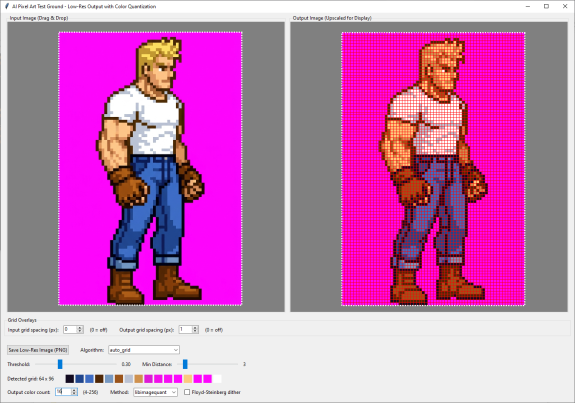Click the '(4-256)' range hint

(90, 392)
